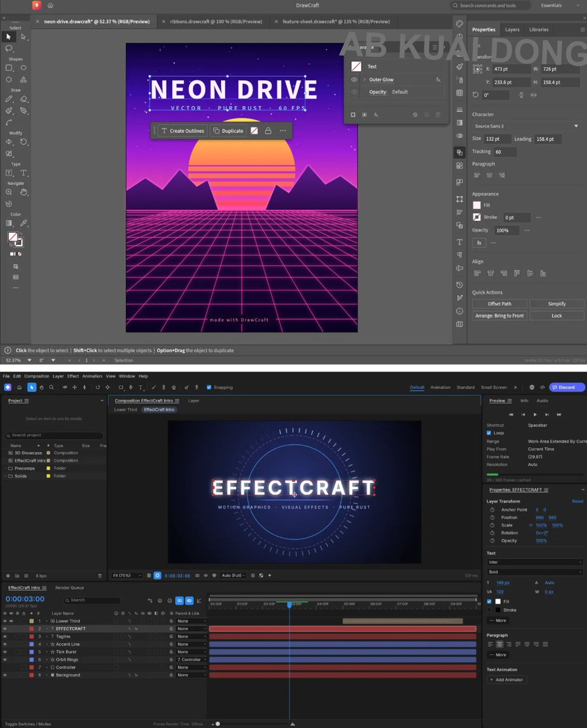
Task: Select the Eraser tool in DrawCraft
Action: point(24,99)
